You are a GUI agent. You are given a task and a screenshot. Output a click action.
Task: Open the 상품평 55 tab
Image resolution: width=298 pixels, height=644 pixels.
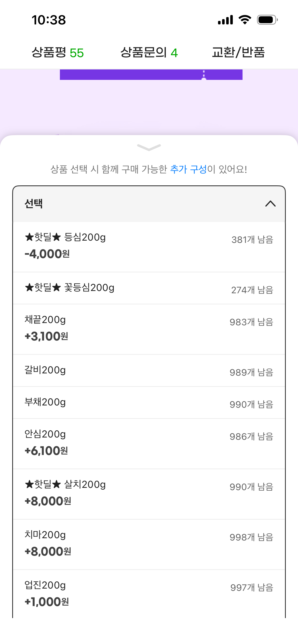[x=58, y=53]
